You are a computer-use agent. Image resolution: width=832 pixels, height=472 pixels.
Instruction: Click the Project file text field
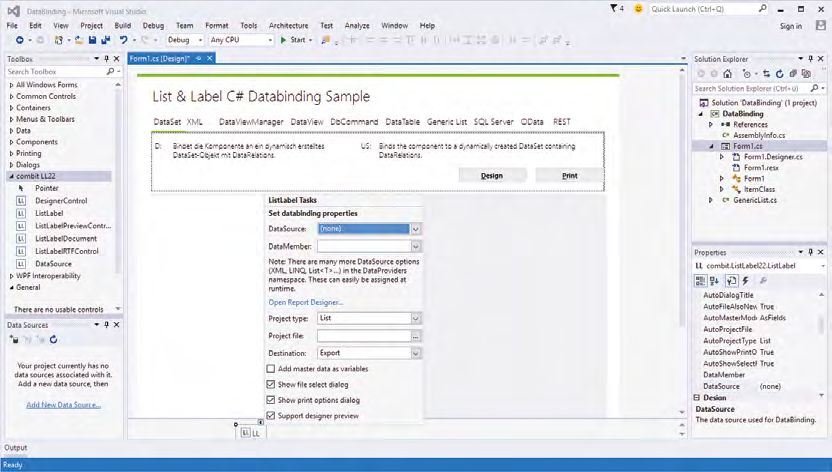tap(364, 336)
